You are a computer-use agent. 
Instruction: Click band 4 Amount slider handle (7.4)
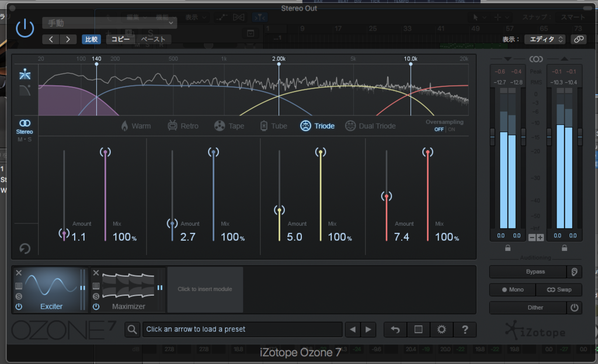click(387, 196)
